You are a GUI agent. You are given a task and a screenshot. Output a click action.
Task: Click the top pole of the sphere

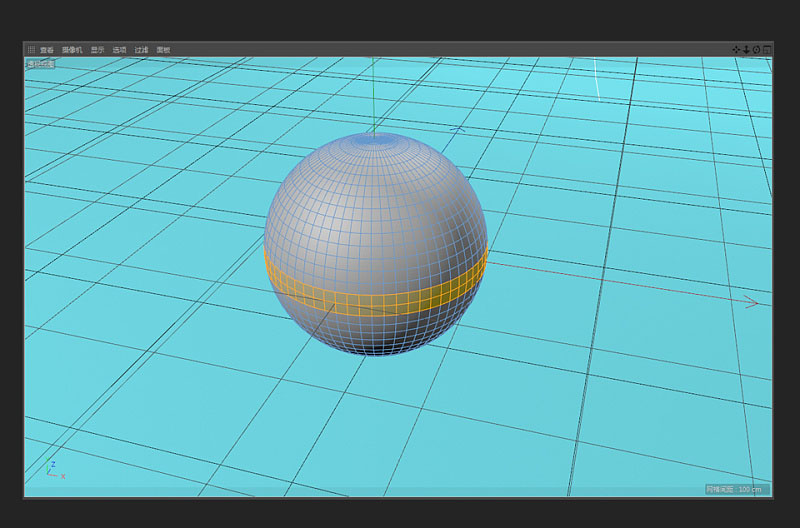tap(374, 141)
